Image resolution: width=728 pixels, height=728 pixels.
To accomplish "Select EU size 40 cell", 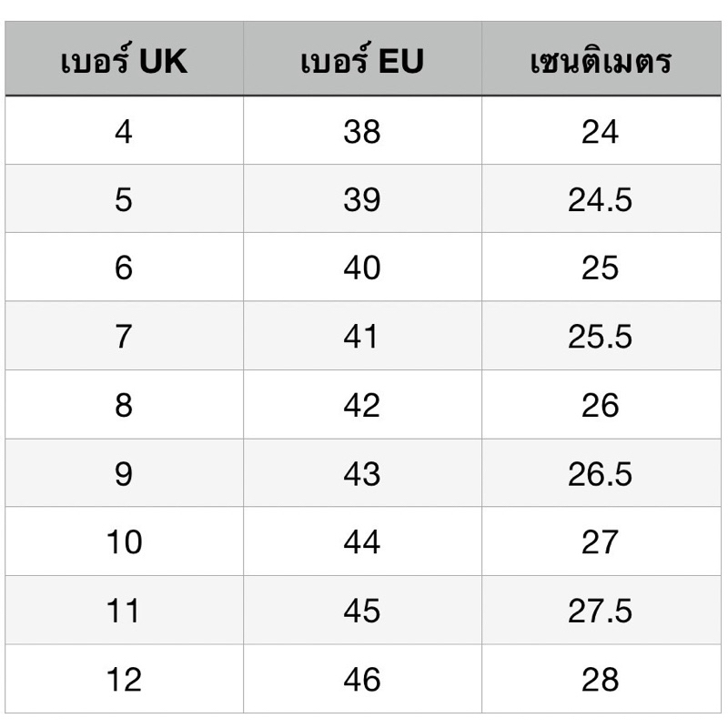I will (x=362, y=267).
